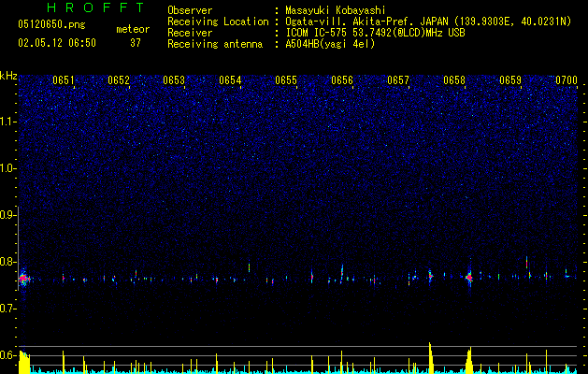Click the Receiving antenna field label

click(x=215, y=44)
